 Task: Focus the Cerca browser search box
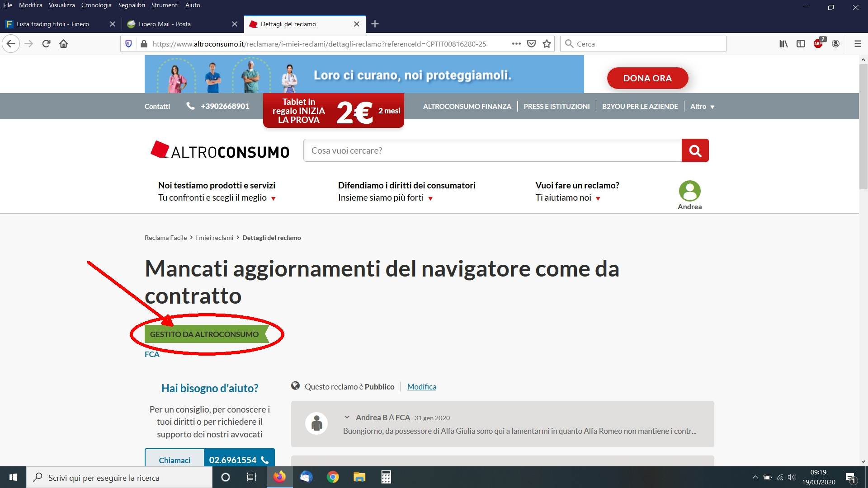coord(643,44)
